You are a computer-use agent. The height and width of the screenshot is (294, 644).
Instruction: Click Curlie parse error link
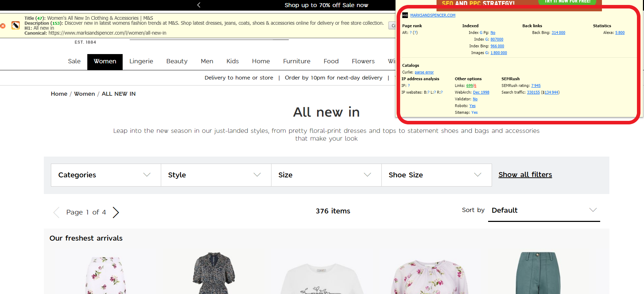[424, 72]
